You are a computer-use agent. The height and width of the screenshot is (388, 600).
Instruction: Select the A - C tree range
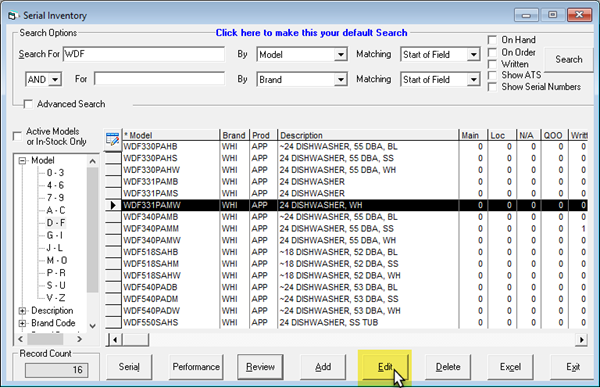tap(56, 210)
